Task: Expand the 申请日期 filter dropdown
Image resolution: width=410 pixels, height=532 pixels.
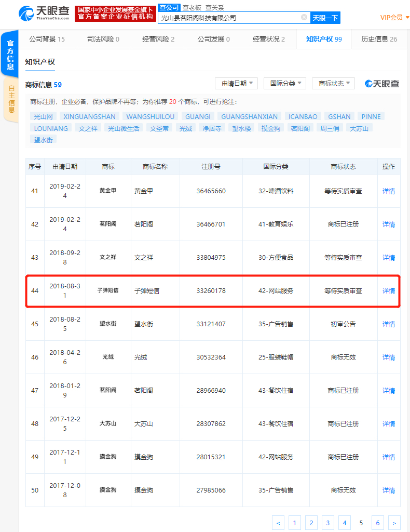Action: pyautogui.click(x=236, y=83)
